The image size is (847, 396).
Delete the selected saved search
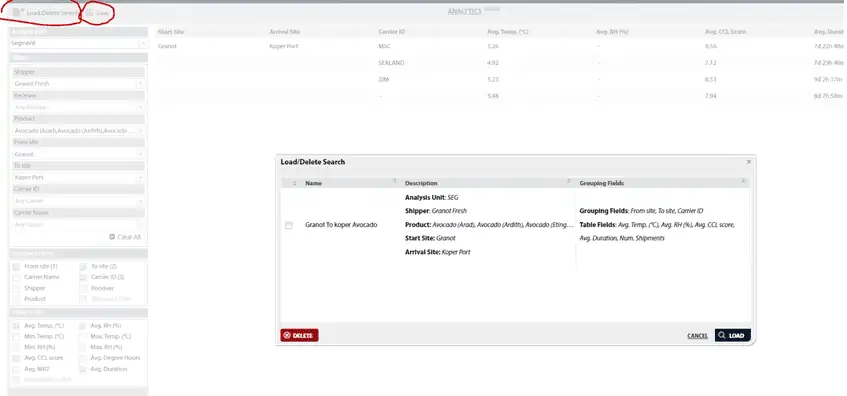coord(299,335)
